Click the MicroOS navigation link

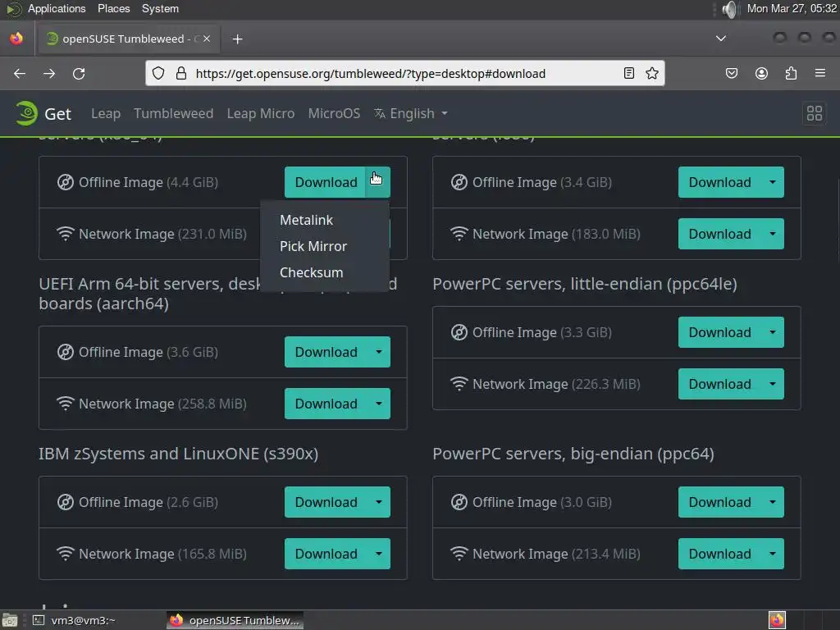(x=334, y=113)
